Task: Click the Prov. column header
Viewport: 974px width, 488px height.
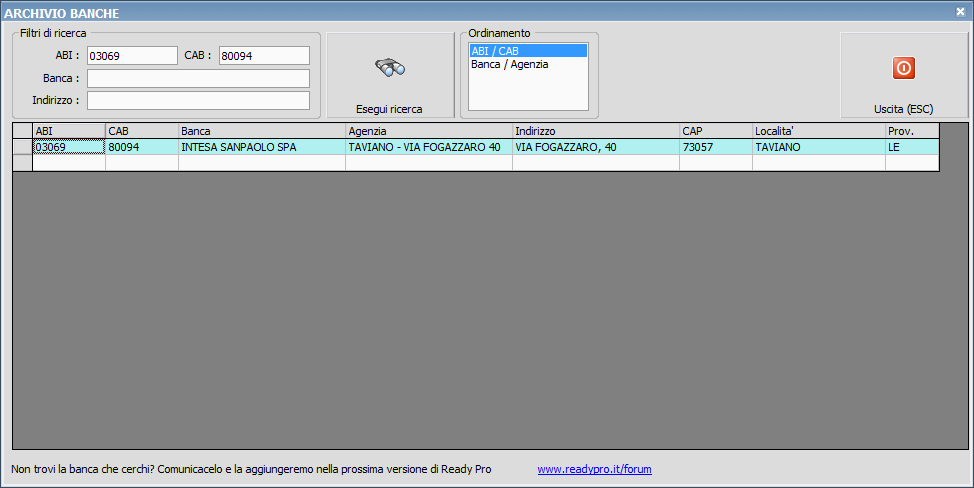Action: click(x=913, y=131)
